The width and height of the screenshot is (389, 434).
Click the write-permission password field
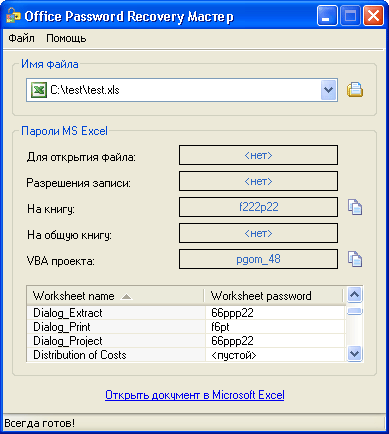click(x=258, y=181)
